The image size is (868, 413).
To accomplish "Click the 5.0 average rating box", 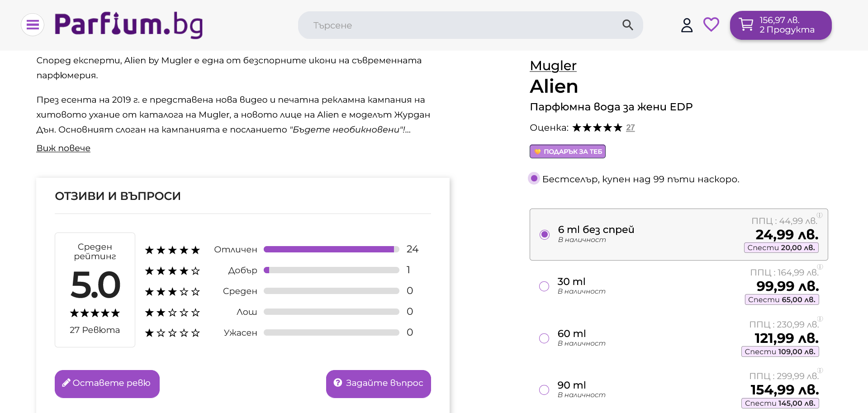I will (x=95, y=290).
